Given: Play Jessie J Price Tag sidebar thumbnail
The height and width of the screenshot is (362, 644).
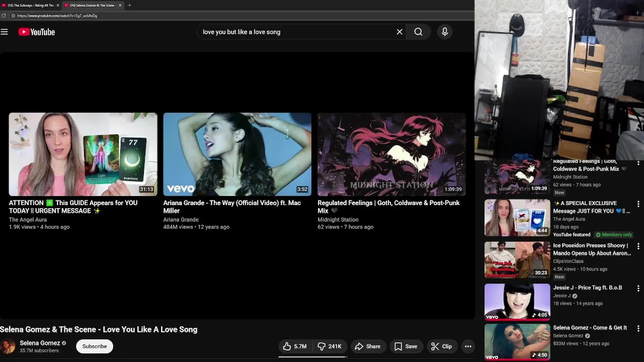Looking at the screenshot, I should click(x=517, y=302).
